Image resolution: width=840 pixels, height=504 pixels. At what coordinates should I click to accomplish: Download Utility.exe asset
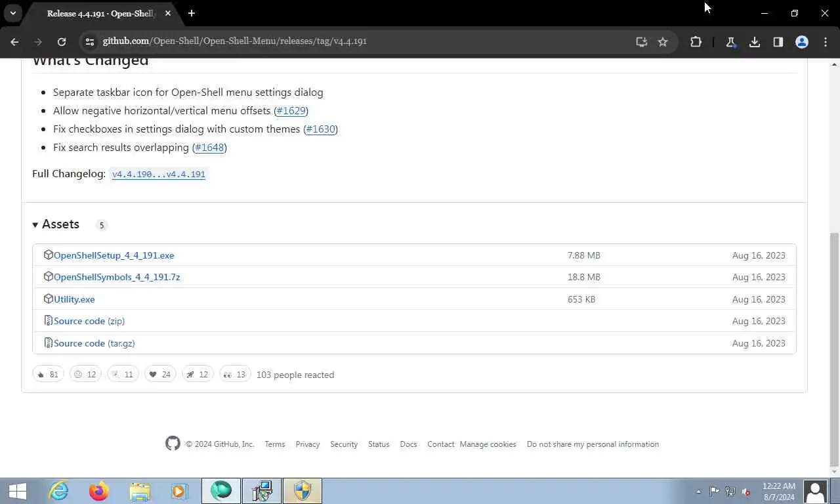(74, 299)
